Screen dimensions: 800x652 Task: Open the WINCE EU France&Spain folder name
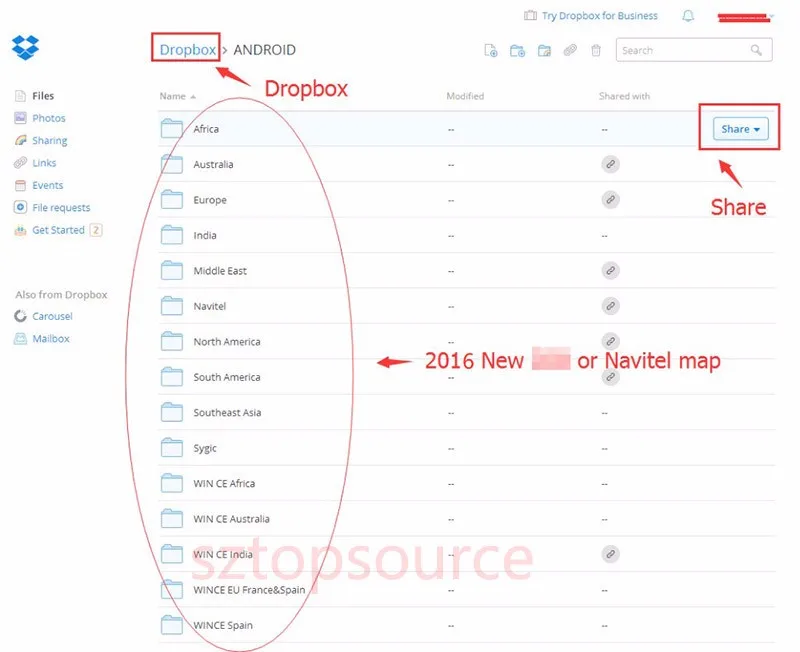pyautogui.click(x=249, y=590)
